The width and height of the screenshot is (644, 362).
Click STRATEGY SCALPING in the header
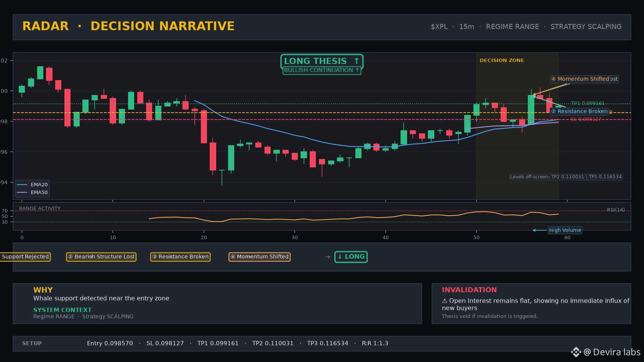pyautogui.click(x=586, y=27)
